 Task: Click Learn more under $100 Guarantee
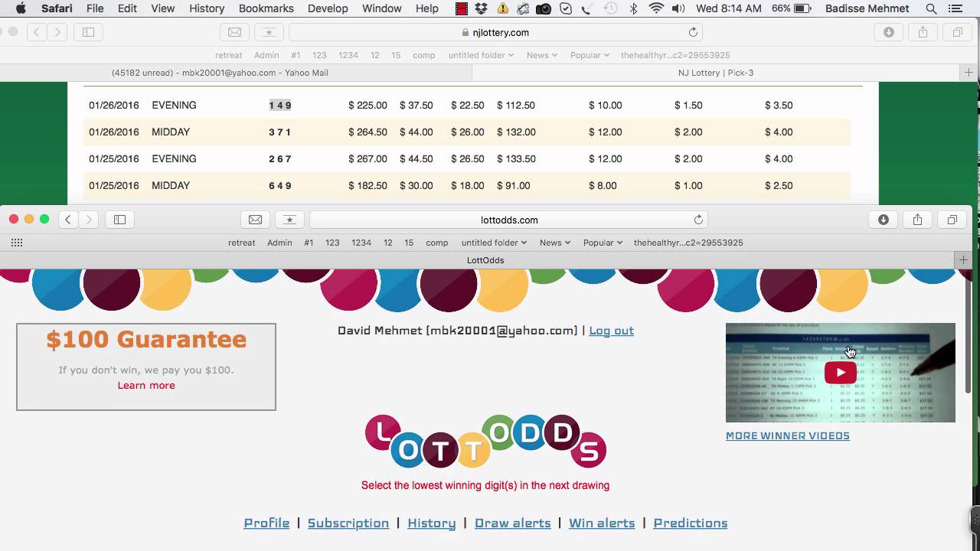[x=146, y=385]
